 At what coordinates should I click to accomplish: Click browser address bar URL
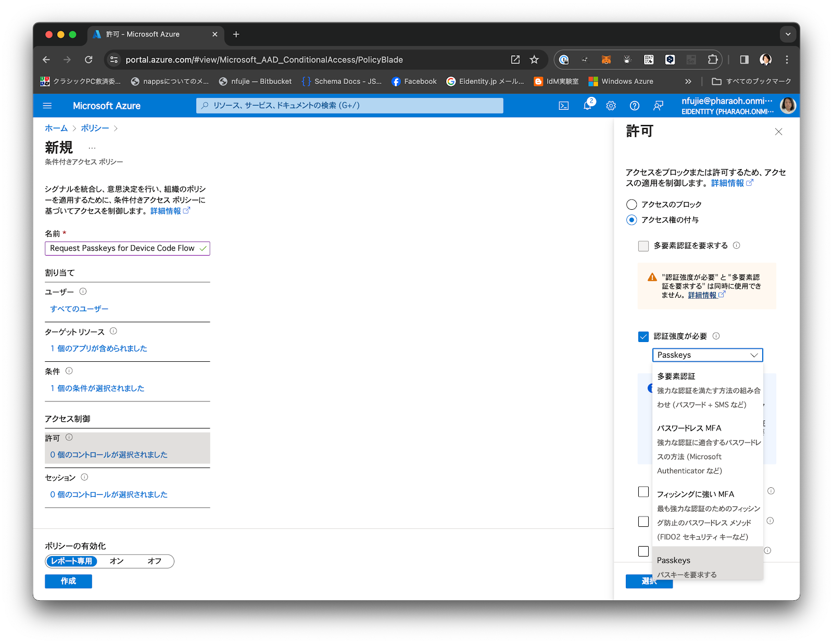(x=264, y=60)
